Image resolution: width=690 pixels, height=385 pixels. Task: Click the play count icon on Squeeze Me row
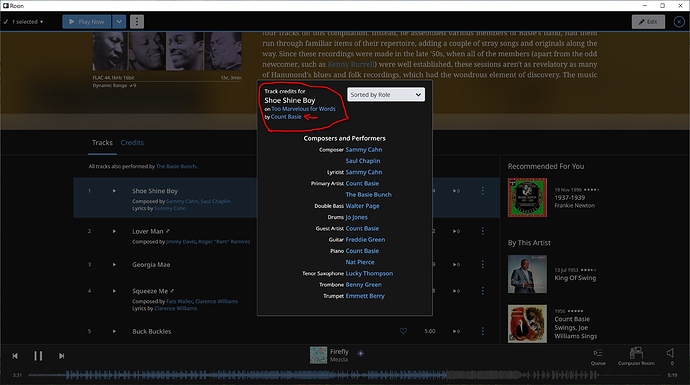(456, 291)
